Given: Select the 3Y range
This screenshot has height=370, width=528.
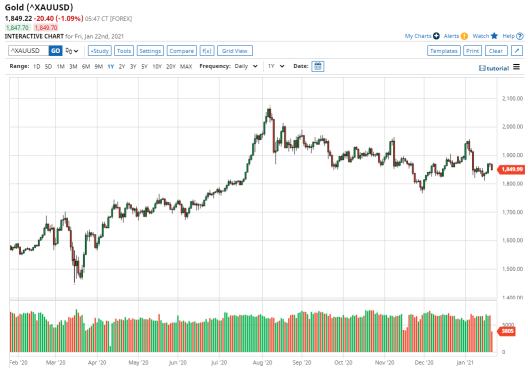Looking at the screenshot, I should (x=133, y=67).
